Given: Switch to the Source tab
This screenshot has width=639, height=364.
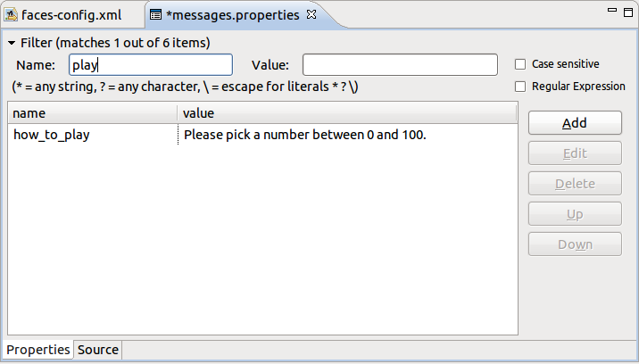Looking at the screenshot, I should (x=98, y=350).
